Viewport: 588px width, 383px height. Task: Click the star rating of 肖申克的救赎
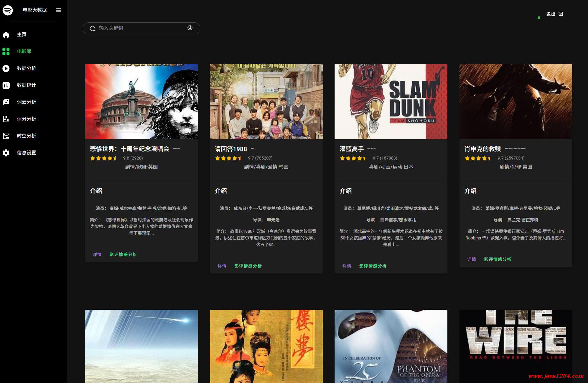click(478, 158)
